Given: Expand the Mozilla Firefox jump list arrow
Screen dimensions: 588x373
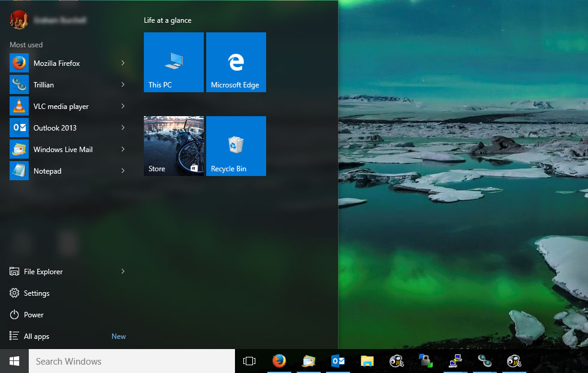Looking at the screenshot, I should pyautogui.click(x=123, y=63).
